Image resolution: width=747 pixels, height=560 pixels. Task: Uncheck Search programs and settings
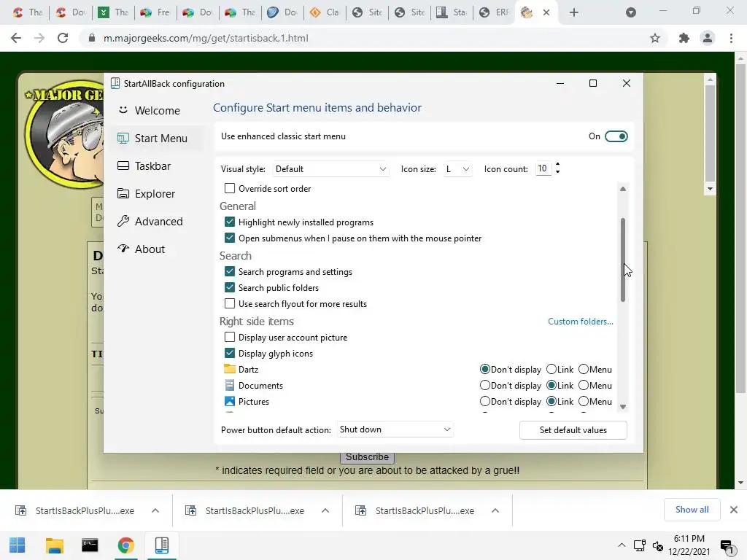[x=230, y=271]
